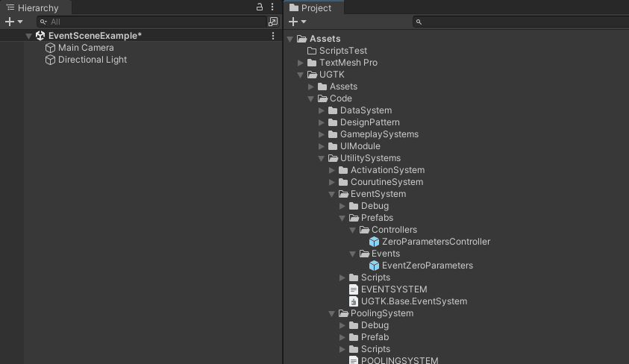
Task: Click the ZeroParametersController prefab icon
Action: [375, 242]
